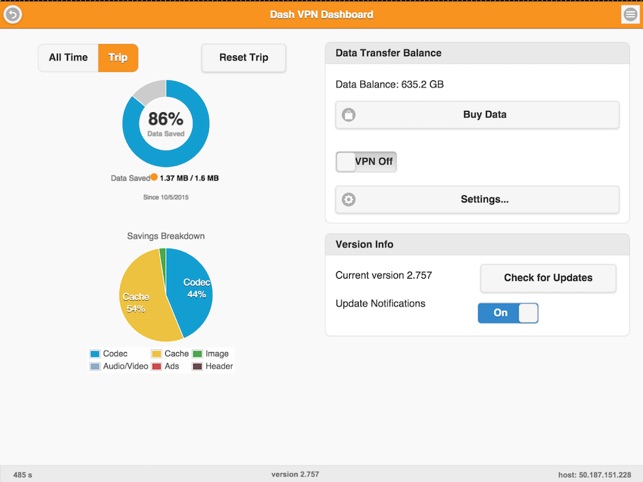
Task: Click the 'Version Info' panel header
Action: 477,244
